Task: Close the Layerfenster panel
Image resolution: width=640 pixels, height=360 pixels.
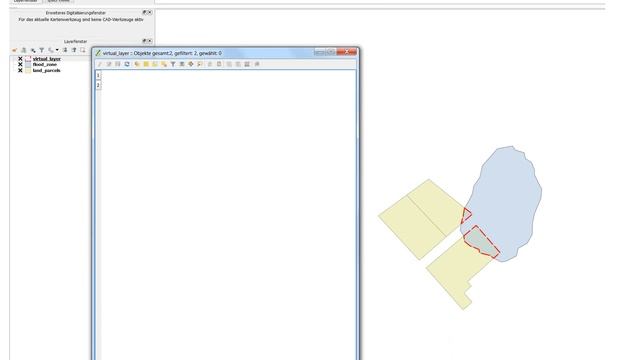Action: click(150, 41)
